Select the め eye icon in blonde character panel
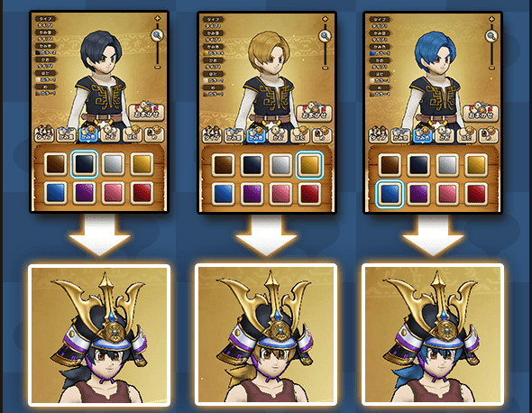 322,134
